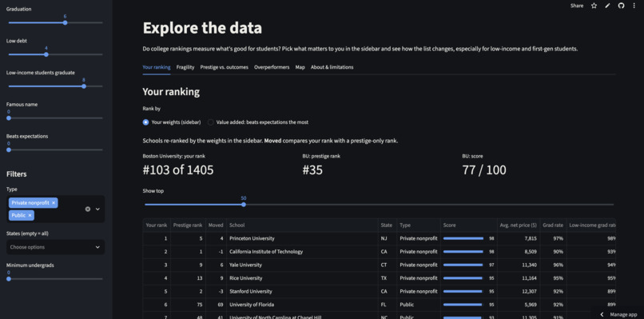The height and width of the screenshot is (319, 644).
Task: Click the Minimum undergrads slider handle
Action: pyautogui.click(x=9, y=279)
